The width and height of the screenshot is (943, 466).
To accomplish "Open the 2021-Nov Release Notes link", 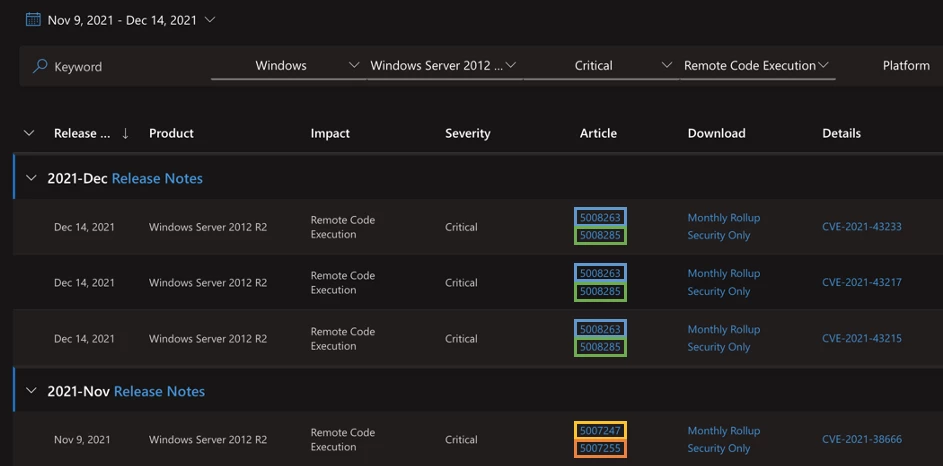I will click(x=159, y=391).
